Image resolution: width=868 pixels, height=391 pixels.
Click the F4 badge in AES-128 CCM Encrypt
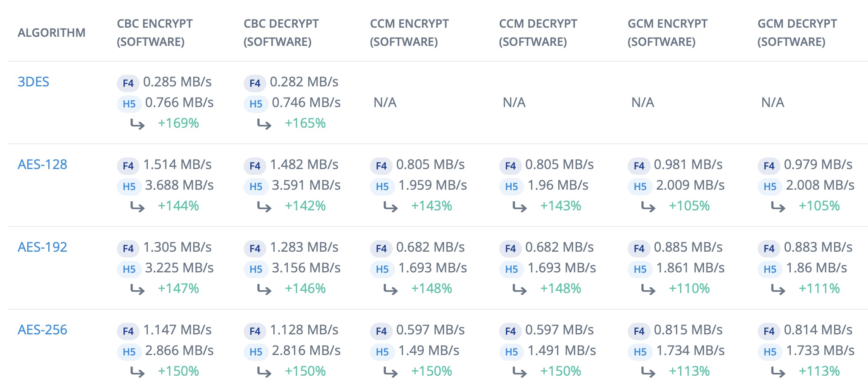pos(381,166)
